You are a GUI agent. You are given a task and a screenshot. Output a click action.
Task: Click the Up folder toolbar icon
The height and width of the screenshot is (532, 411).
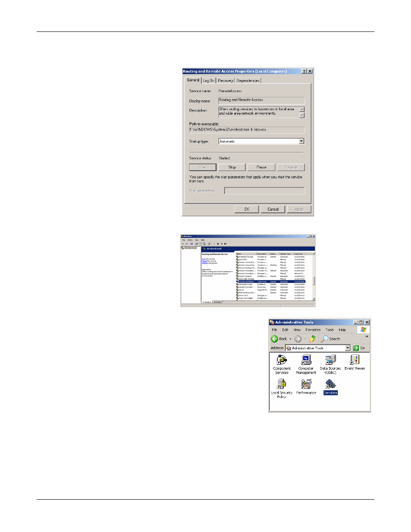(313, 339)
